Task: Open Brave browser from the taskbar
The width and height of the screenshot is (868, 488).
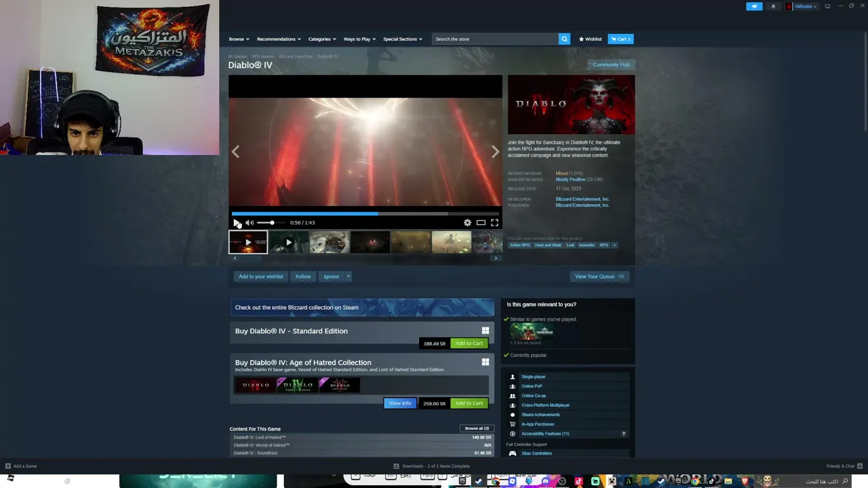Action: tap(745, 481)
